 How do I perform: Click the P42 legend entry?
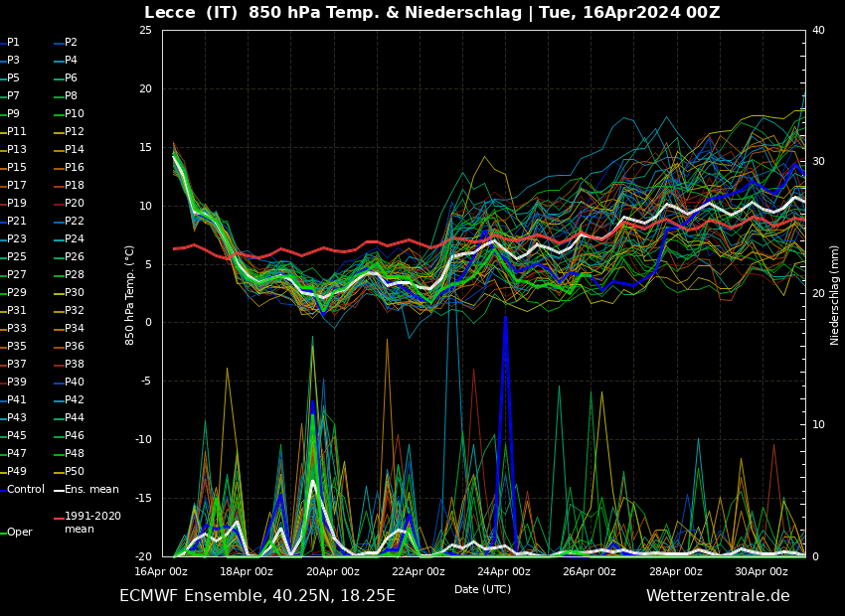tap(69, 399)
